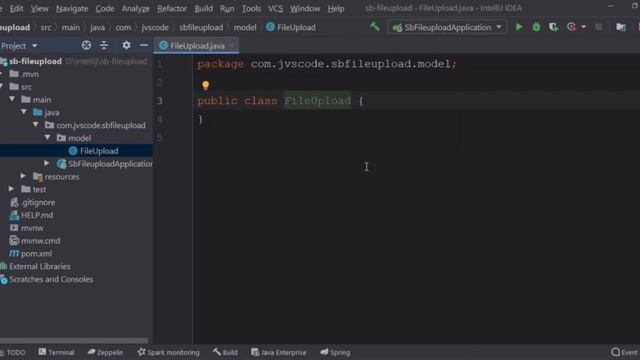Open the Terminal tool window

(56, 352)
